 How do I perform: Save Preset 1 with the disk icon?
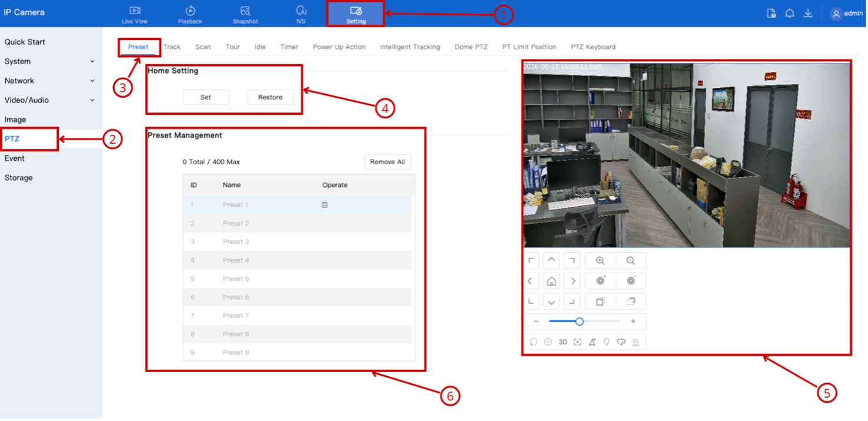[x=325, y=205]
